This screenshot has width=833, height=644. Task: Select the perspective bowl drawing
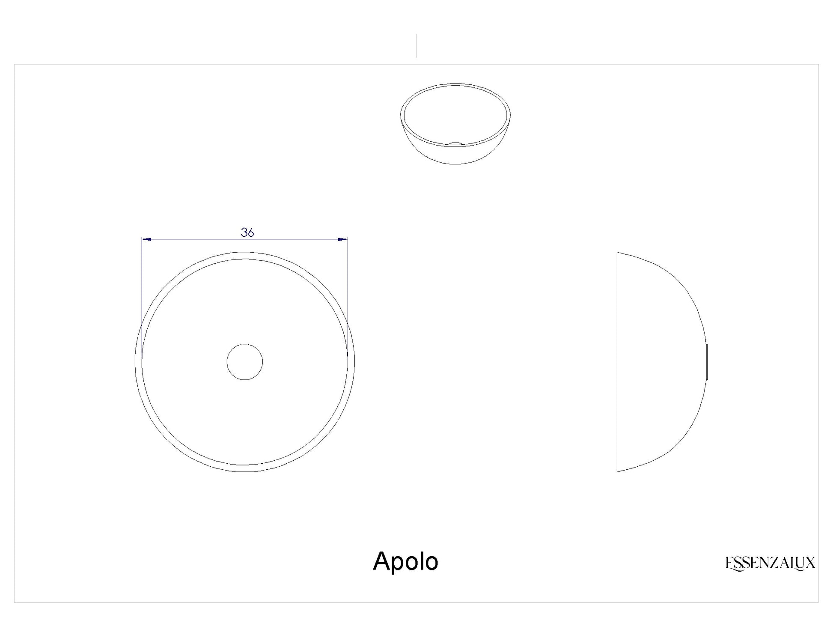coord(455,124)
